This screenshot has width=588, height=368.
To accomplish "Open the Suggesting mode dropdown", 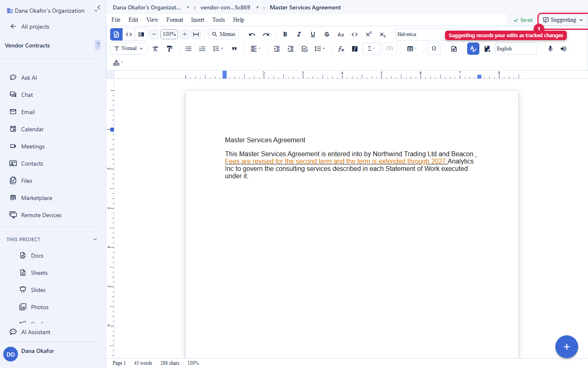I will coord(563,20).
